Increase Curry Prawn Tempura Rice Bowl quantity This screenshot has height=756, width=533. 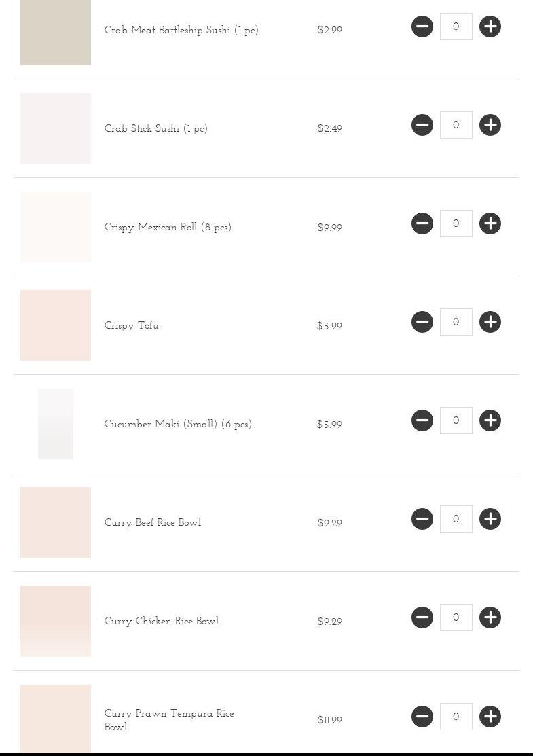[490, 717]
